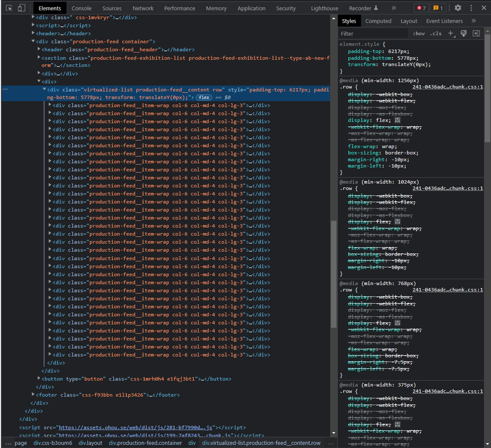Toggle the device toolbar icon
Image resolution: width=491 pixels, height=448 pixels.
coord(22,8)
